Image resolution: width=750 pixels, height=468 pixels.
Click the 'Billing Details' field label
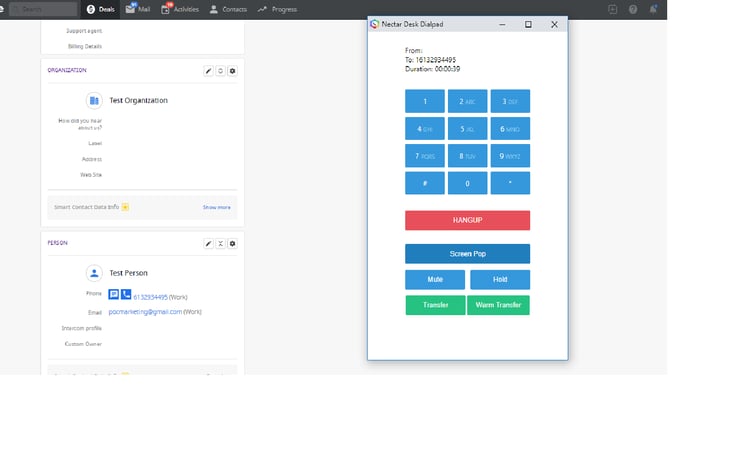(85, 46)
